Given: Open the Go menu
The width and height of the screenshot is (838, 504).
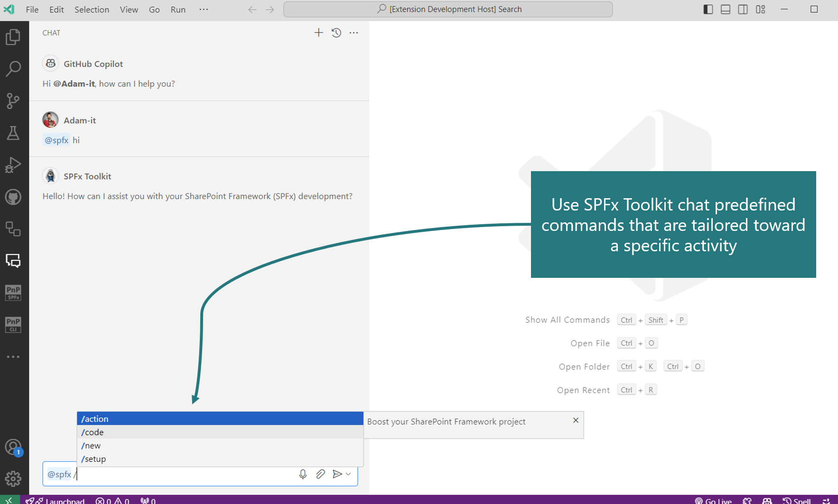Looking at the screenshot, I should click(154, 9).
